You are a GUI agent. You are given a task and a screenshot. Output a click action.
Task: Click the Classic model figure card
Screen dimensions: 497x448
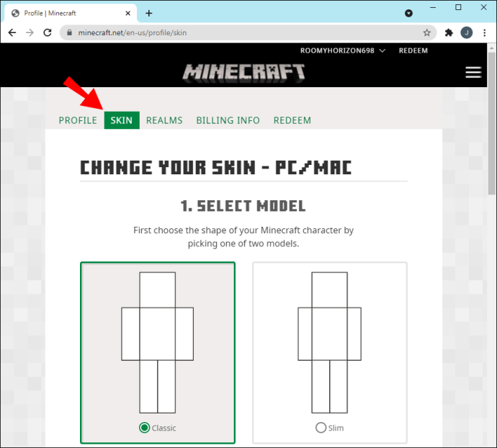[x=158, y=353]
